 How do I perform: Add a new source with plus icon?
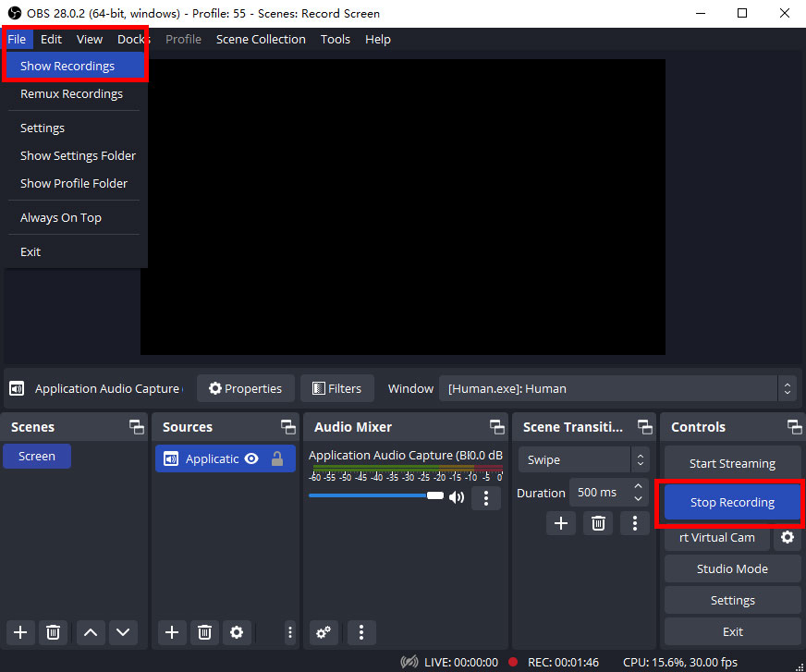(172, 632)
